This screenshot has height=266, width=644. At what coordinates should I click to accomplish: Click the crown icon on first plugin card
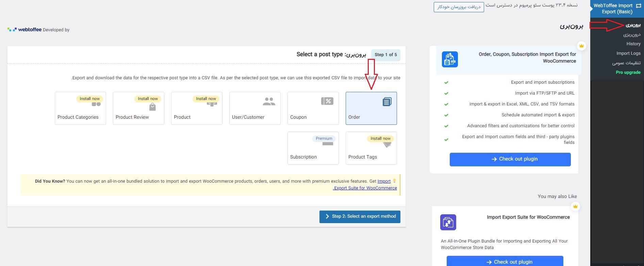582,46
